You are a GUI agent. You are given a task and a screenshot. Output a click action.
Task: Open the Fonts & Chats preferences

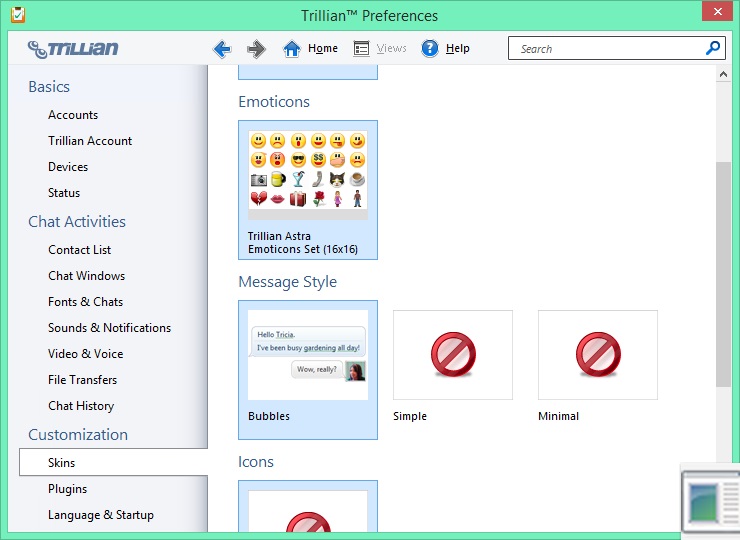click(x=85, y=302)
